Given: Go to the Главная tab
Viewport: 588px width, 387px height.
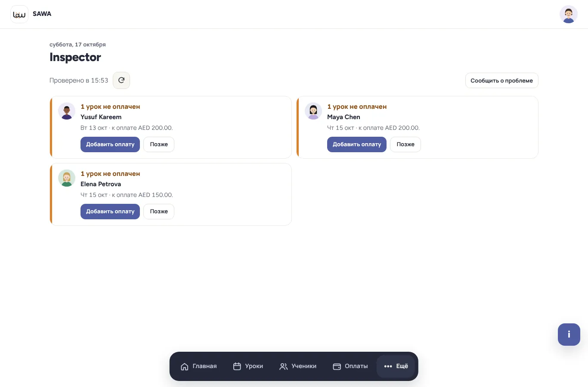Looking at the screenshot, I should click(199, 366).
